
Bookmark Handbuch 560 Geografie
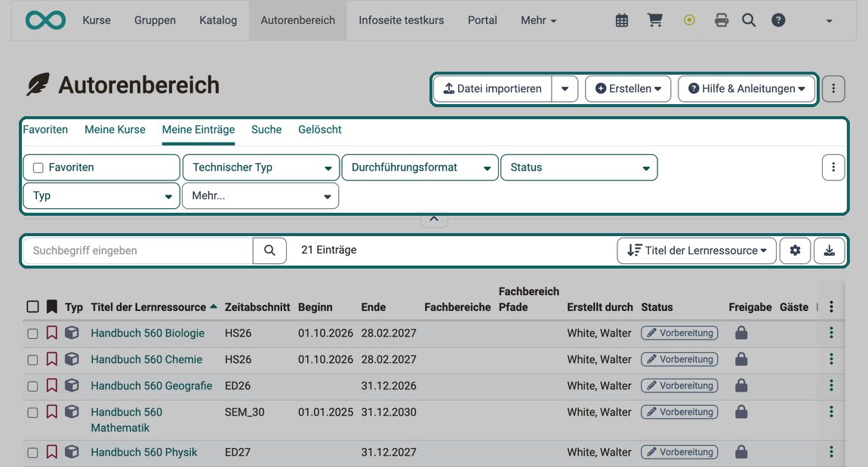(x=51, y=385)
